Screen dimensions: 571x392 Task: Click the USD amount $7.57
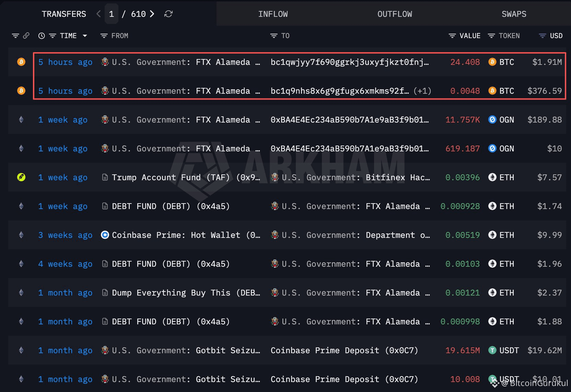(550, 177)
